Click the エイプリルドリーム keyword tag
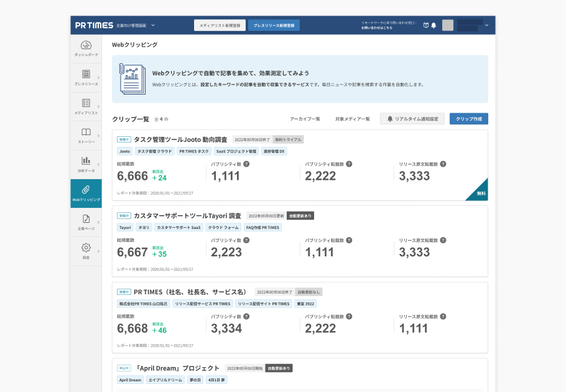The height and width of the screenshot is (392, 566). pyautogui.click(x=165, y=380)
